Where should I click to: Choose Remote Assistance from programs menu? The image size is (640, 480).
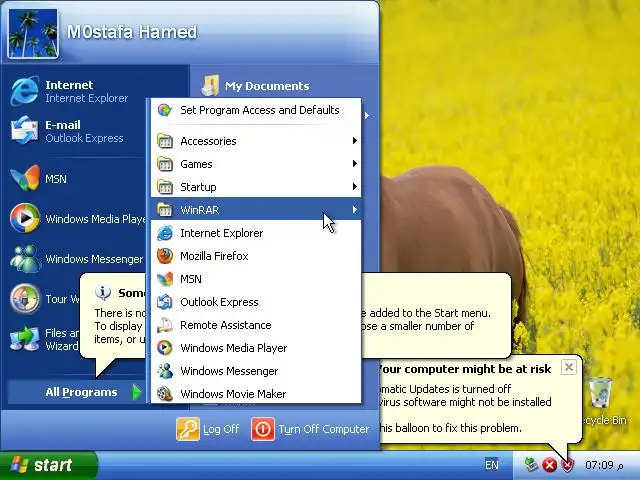click(x=256, y=325)
